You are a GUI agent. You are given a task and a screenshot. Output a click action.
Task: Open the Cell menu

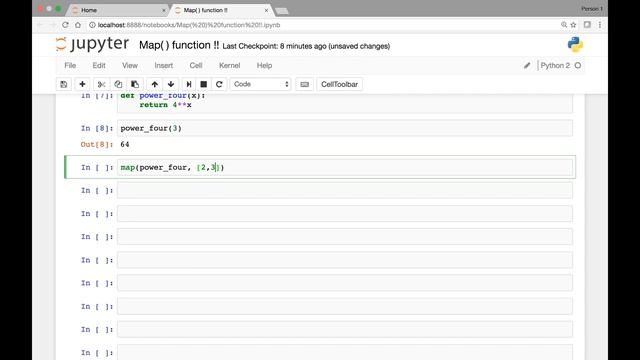click(x=196, y=65)
